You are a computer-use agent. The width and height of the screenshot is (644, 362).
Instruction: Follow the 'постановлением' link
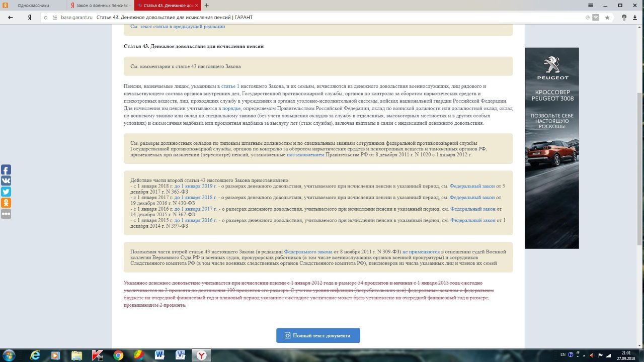pyautogui.click(x=305, y=155)
